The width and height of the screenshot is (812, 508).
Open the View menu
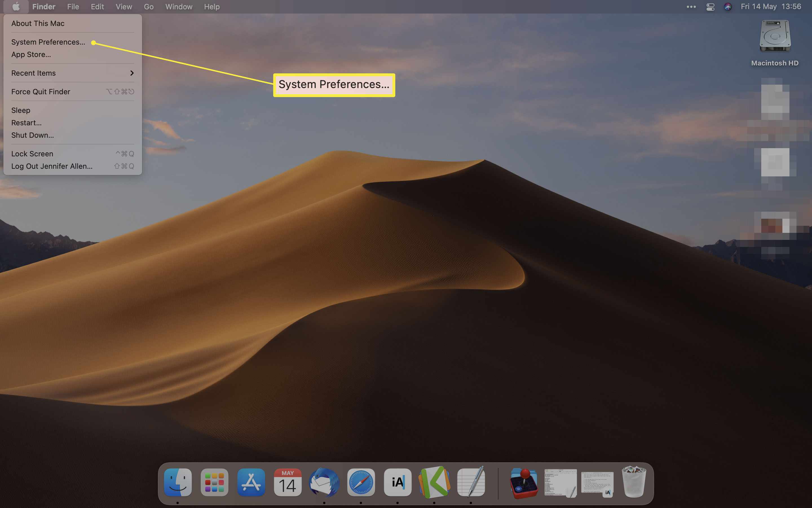124,7
